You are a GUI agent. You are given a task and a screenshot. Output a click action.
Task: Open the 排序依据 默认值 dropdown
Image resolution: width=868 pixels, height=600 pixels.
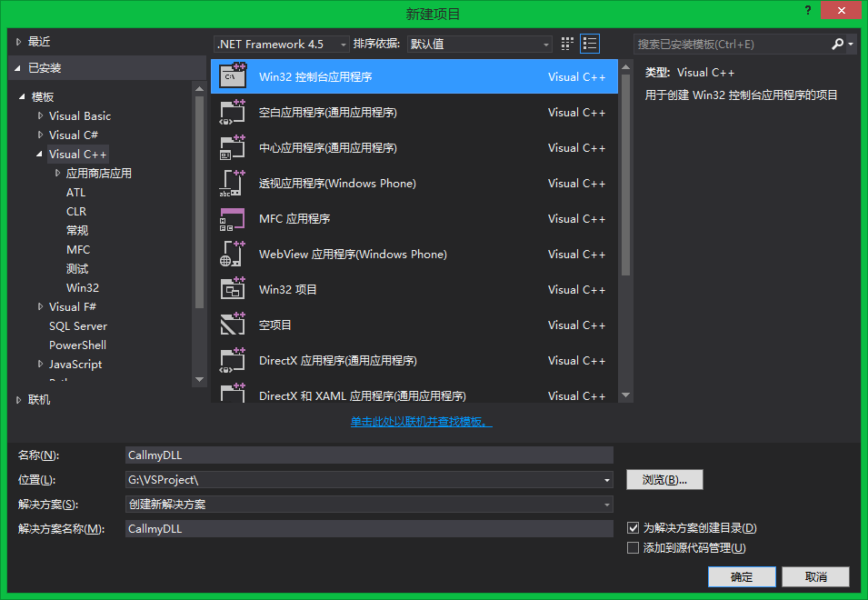coord(479,44)
